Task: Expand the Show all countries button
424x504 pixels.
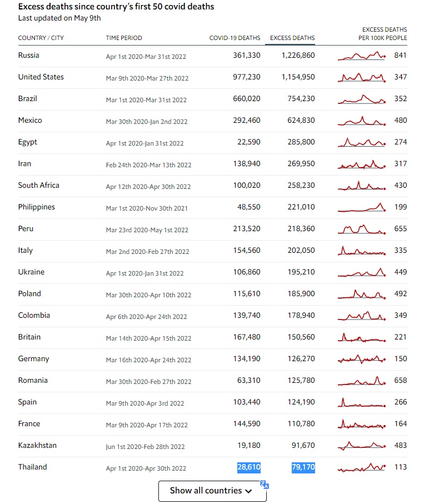Action: point(212,491)
